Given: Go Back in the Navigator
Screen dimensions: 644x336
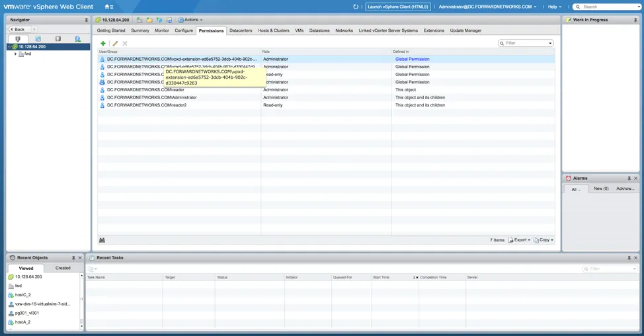Looking at the screenshot, I should [19, 30].
